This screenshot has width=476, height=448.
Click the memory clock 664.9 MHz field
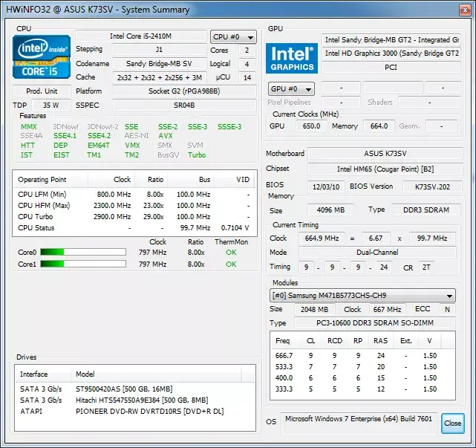pos(322,238)
